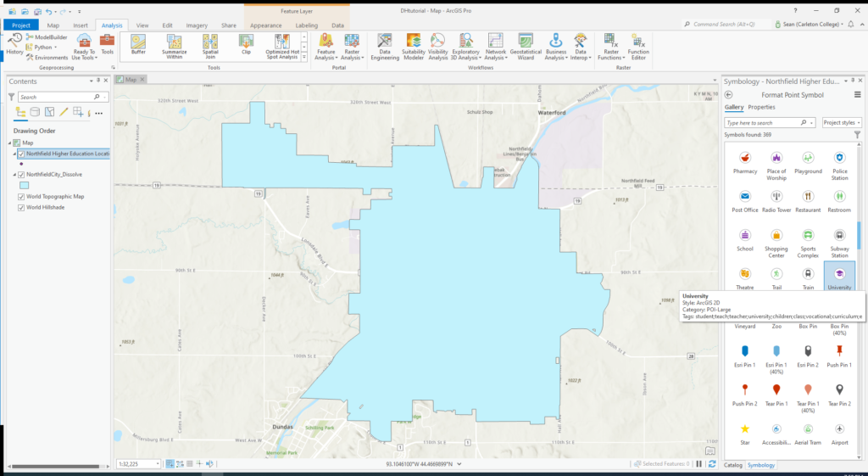
Task: Open the Spatial Join tool
Action: tap(210, 47)
